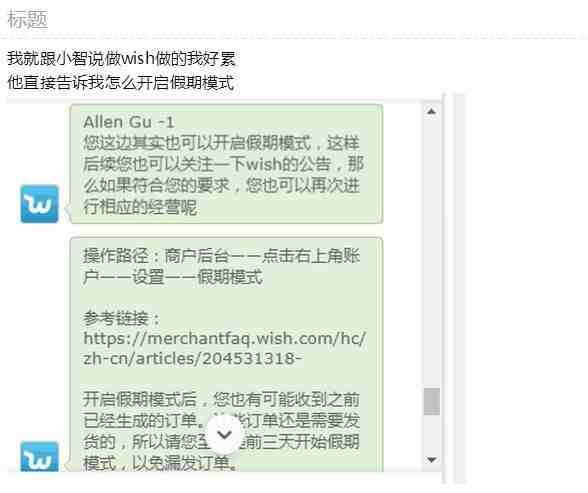The height and width of the screenshot is (493, 588).
Task: Select first chat bubble about 假期模式
Action: (226, 164)
